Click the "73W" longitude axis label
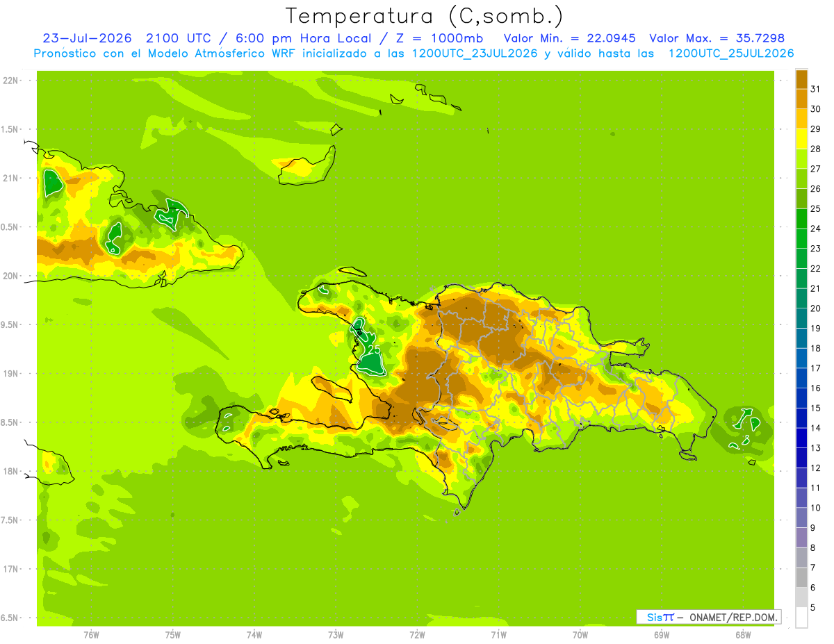The height and width of the screenshot is (644, 834). tap(336, 634)
